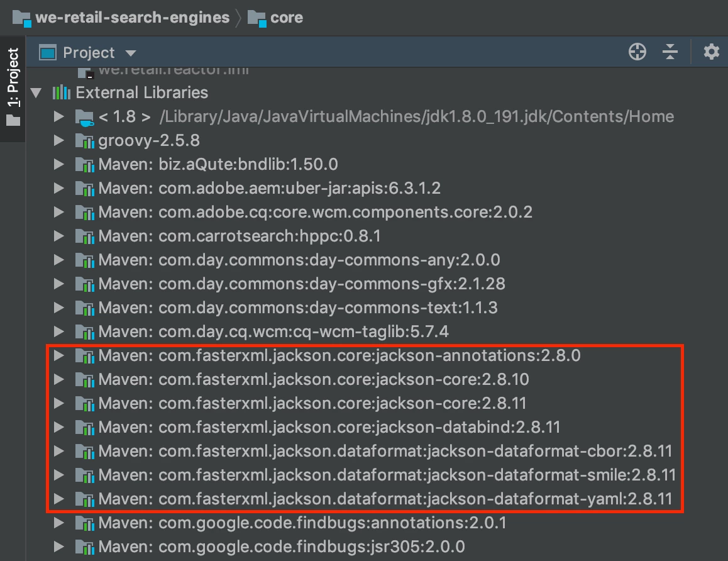The height and width of the screenshot is (561, 728).
Task: Expand day-commons-text:1.1.3 node
Action: [x=58, y=308]
